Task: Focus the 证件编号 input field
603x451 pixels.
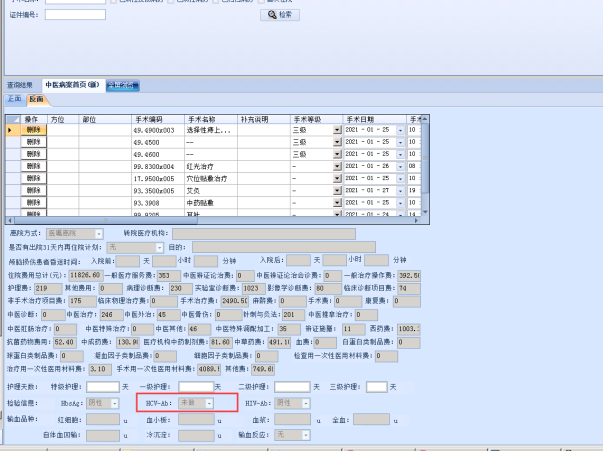Action: 75,15
